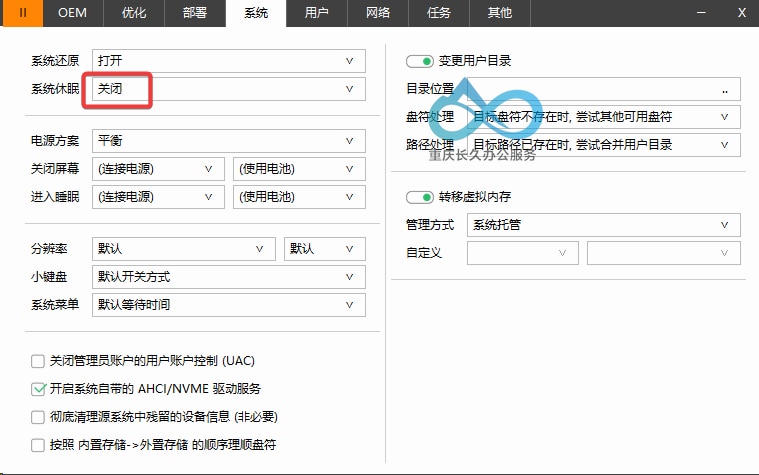Click the browse ".." button for 目录位置
This screenshot has width=759, height=475.
click(x=725, y=91)
